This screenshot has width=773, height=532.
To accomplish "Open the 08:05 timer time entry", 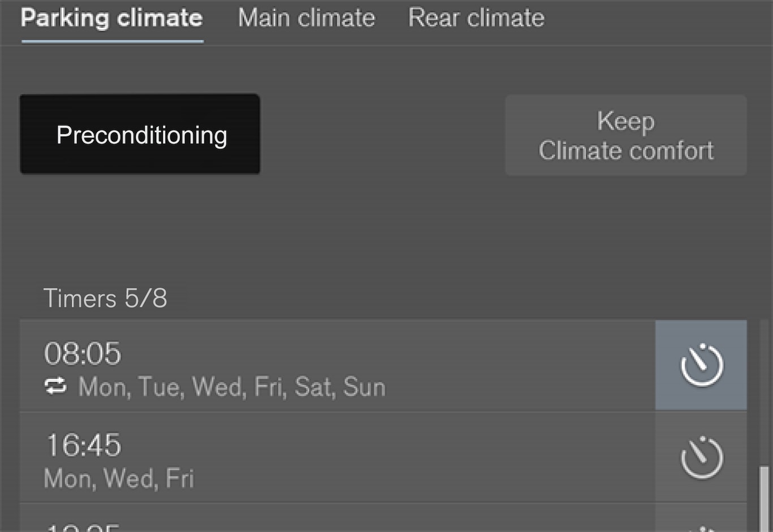I will click(x=83, y=354).
